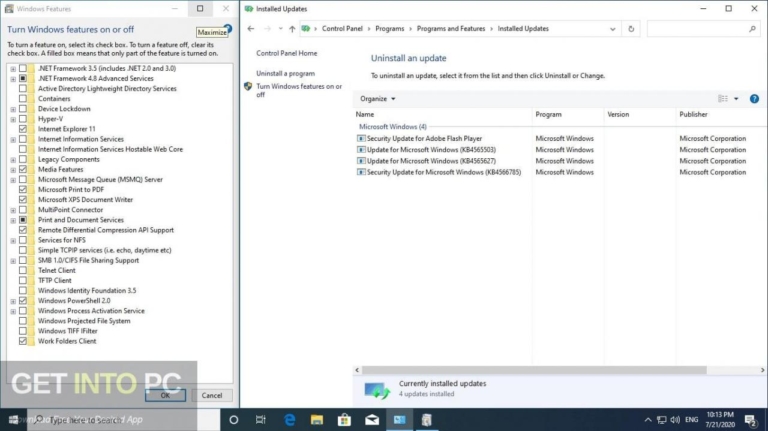Viewport: 768px width, 431px height.
Task: Open Microsoft Store from taskbar
Action: tap(344, 420)
